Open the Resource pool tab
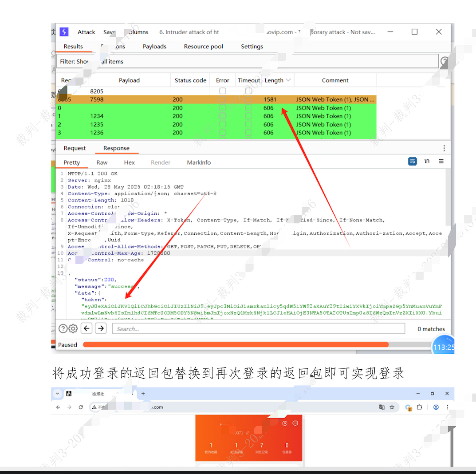Image resolution: width=476 pixels, height=474 pixels. (203, 47)
